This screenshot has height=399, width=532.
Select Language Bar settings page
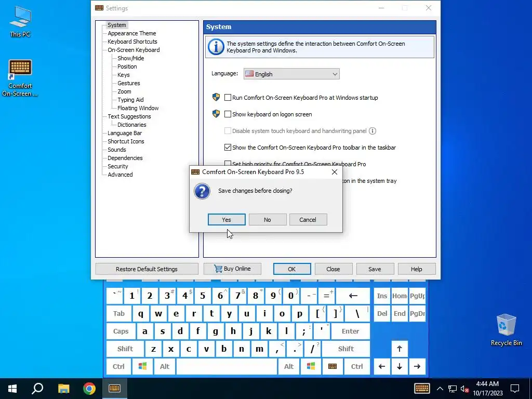[125, 133]
